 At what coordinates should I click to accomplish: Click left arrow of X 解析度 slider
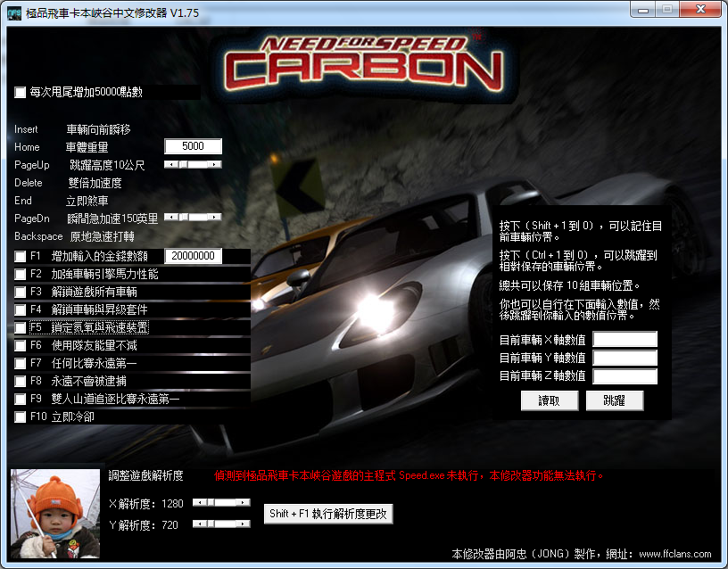pos(200,502)
